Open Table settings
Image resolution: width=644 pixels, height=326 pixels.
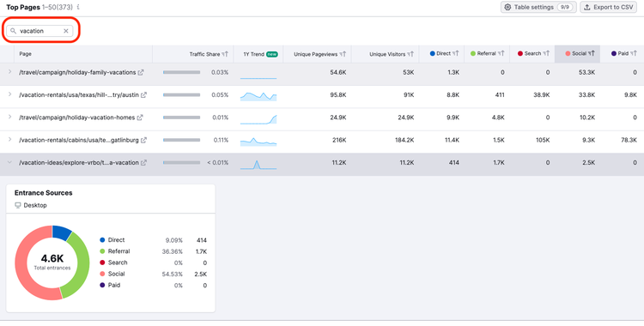tap(538, 8)
